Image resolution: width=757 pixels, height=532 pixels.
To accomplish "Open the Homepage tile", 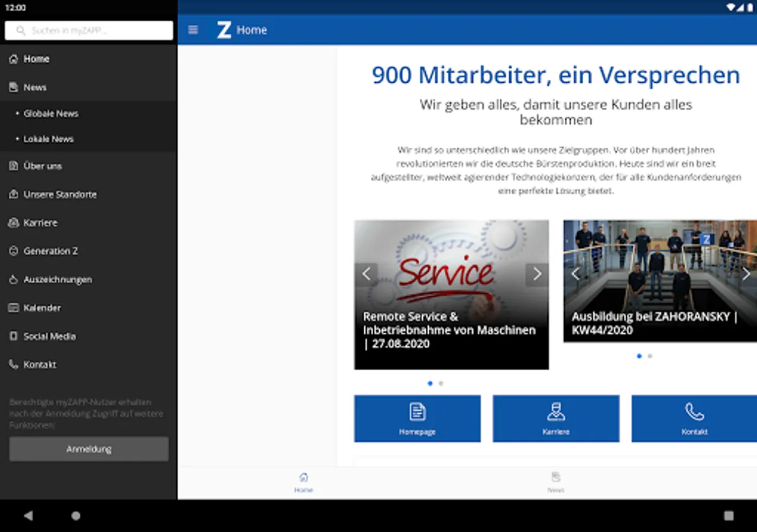I will (418, 419).
